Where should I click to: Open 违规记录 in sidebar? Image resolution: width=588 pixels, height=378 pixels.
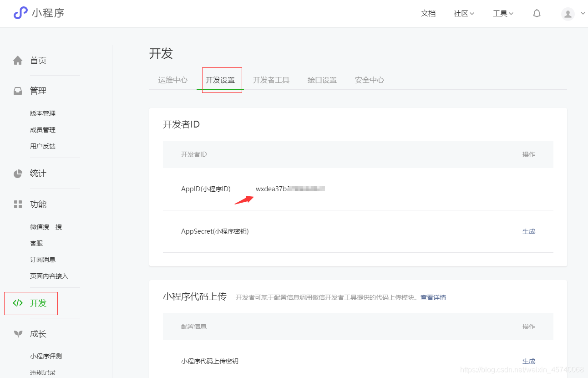(x=43, y=373)
